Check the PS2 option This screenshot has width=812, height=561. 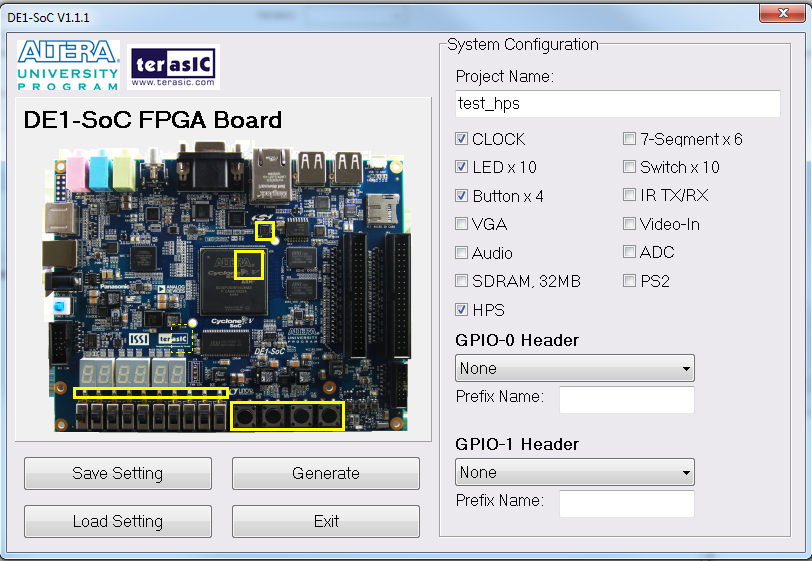point(629,281)
